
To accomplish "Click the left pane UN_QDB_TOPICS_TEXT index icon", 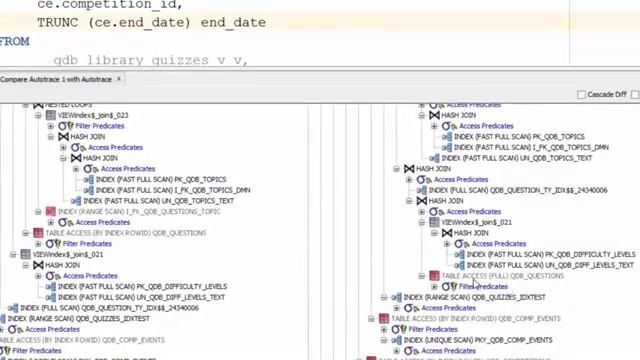I will tap(76, 201).
